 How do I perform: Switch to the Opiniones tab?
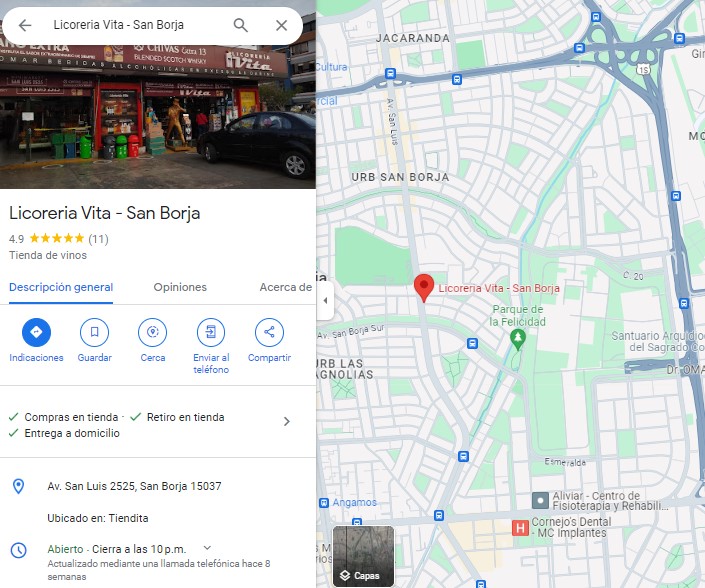[180, 287]
